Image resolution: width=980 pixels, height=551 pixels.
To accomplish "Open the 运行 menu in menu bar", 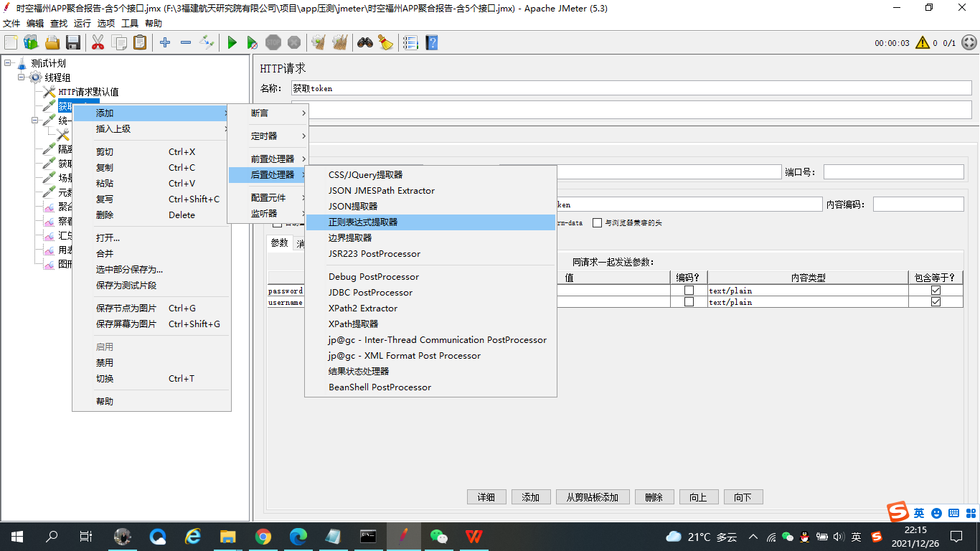I will [83, 24].
